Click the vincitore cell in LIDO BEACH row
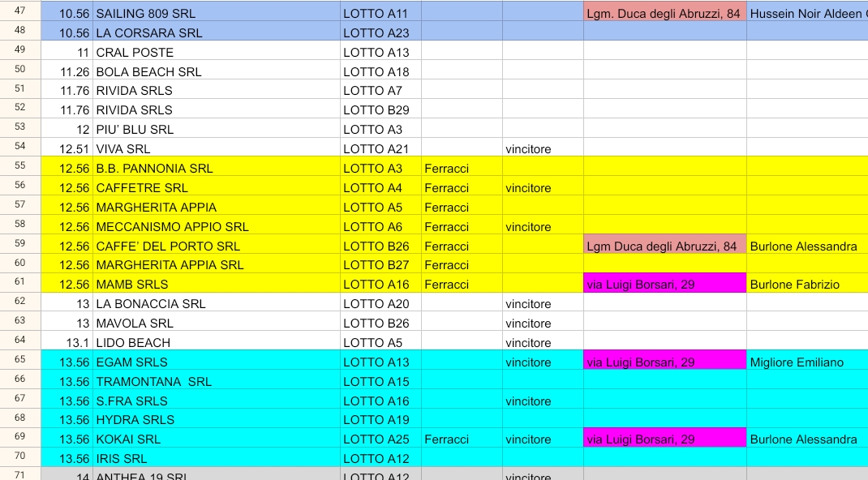The width and height of the screenshot is (868, 480). [542, 343]
